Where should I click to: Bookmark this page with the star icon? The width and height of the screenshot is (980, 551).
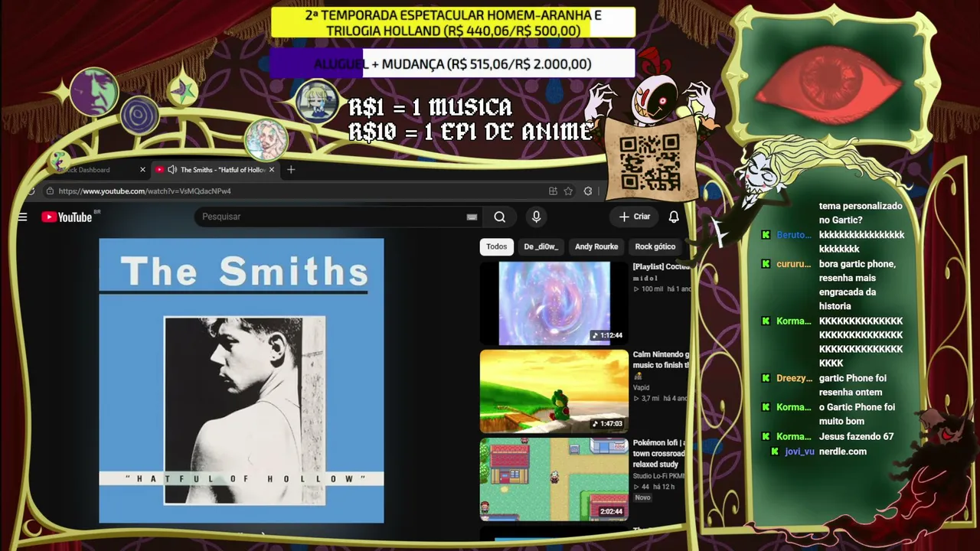click(x=568, y=191)
